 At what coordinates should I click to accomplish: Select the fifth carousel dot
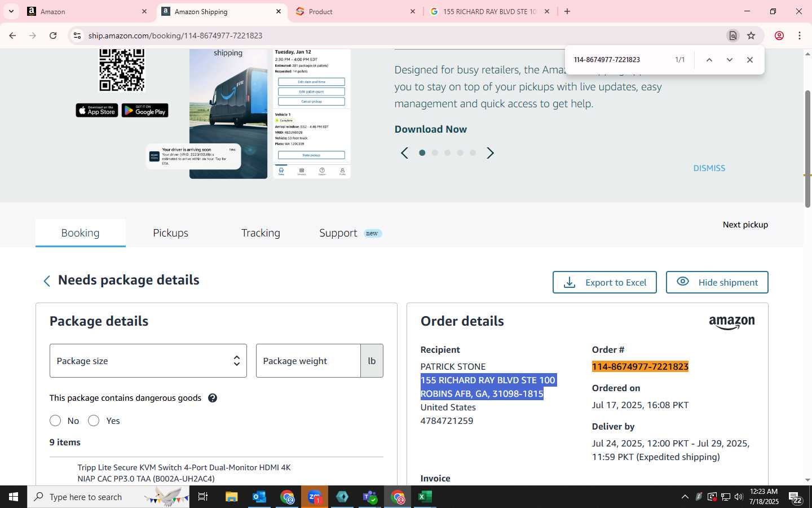pyautogui.click(x=473, y=153)
